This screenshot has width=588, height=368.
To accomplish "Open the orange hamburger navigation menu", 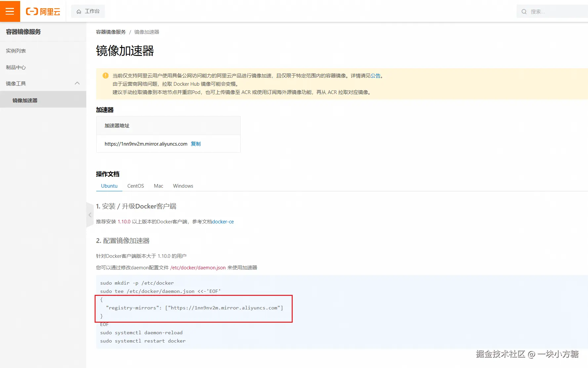I will click(10, 11).
